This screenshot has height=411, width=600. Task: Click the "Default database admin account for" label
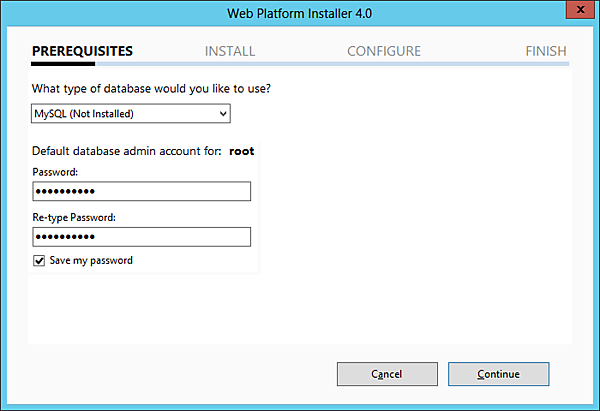pyautogui.click(x=126, y=152)
